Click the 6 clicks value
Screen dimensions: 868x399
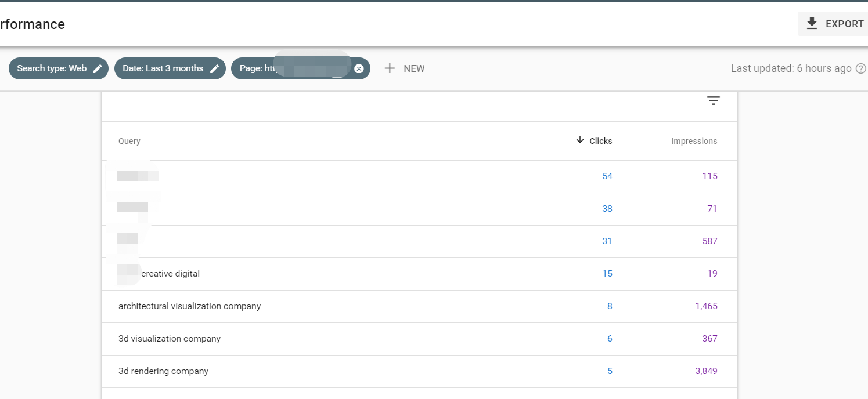point(610,339)
